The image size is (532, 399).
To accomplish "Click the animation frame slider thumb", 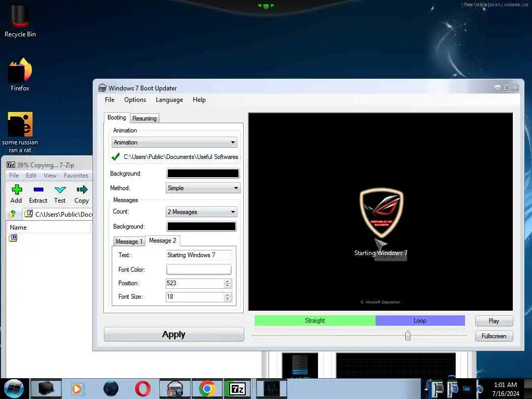I will coord(408,336).
